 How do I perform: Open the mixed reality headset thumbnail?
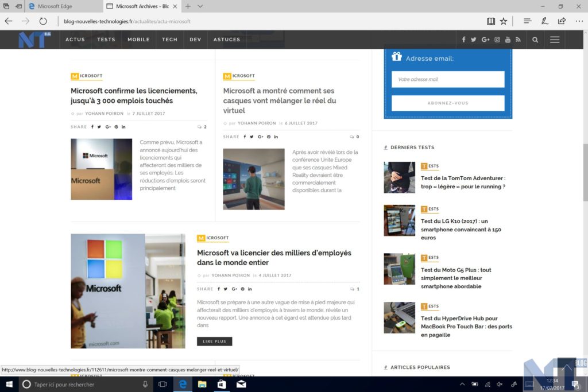pos(253,179)
